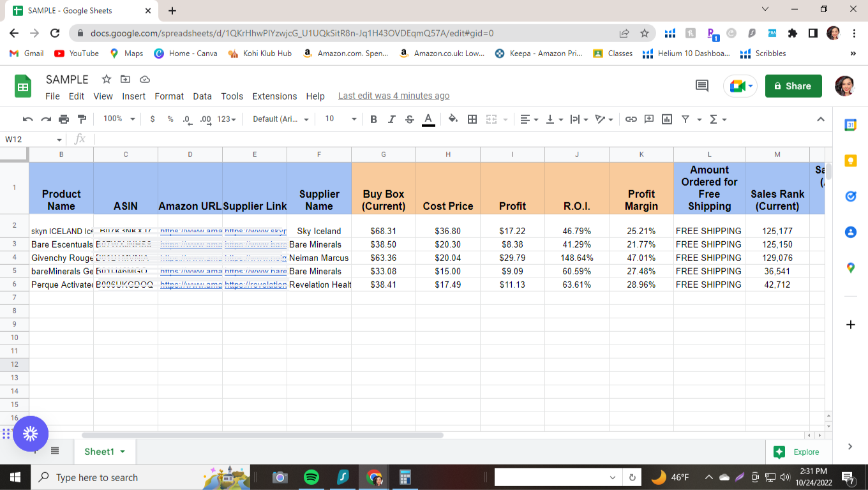Open the Format menu
868x490 pixels.
(x=169, y=96)
